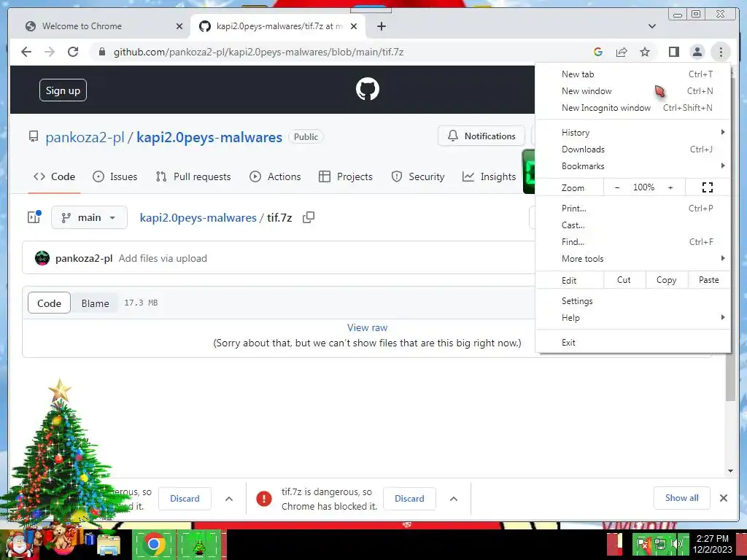Screen dimensions: 747x560
Task: Go back to previous page
Action: click(26, 52)
